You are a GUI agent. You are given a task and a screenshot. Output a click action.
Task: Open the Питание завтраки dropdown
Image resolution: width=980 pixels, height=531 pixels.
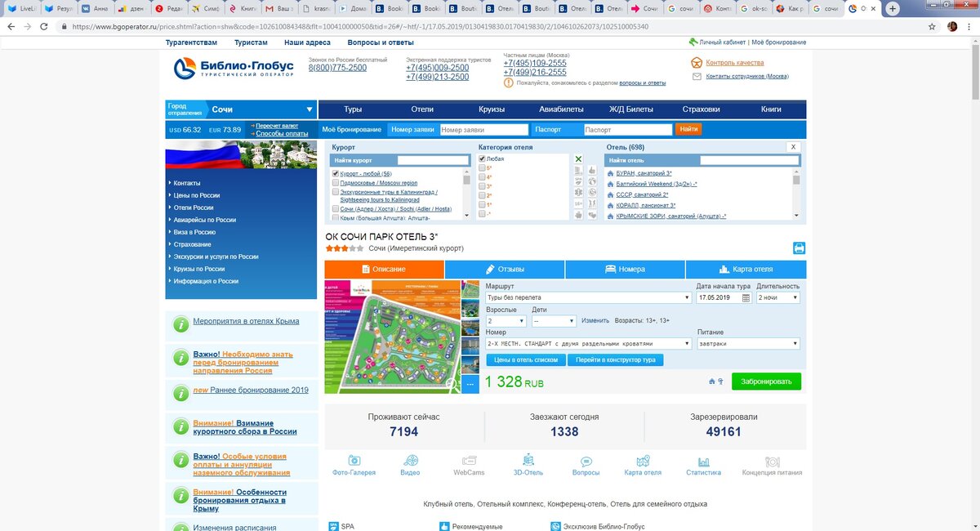[x=749, y=344]
